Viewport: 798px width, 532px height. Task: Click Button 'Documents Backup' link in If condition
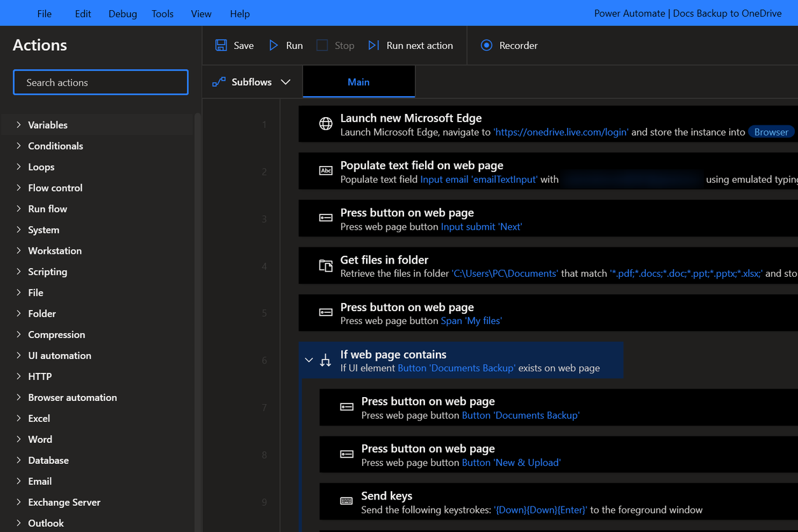pos(457,368)
